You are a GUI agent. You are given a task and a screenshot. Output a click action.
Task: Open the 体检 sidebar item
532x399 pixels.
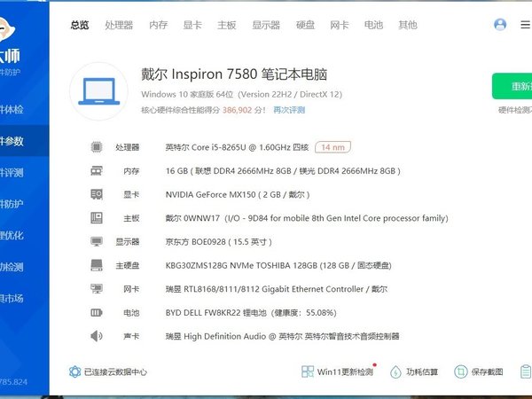tap(25, 109)
